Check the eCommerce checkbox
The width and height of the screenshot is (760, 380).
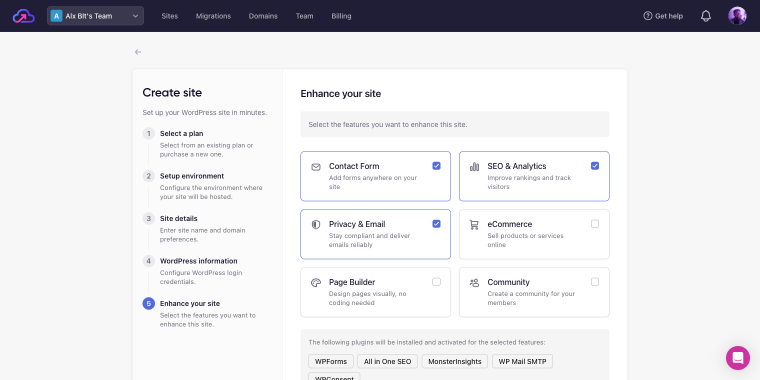595,224
